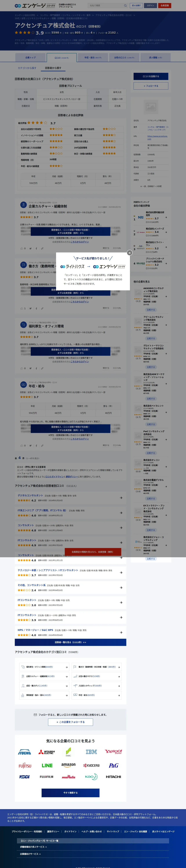
Task: Click the 求人を探す header button
Action: click(136, 5)
